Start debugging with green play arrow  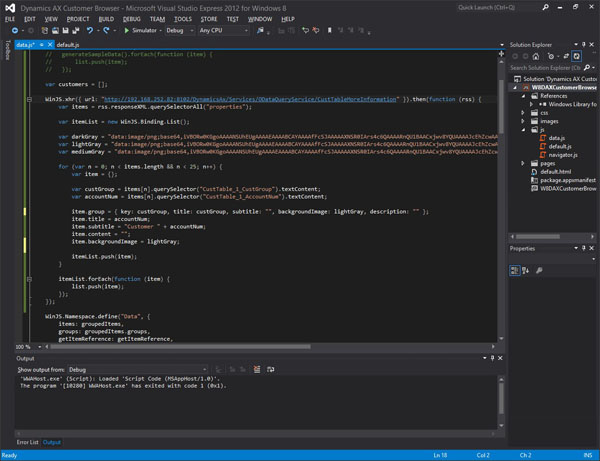(126, 30)
